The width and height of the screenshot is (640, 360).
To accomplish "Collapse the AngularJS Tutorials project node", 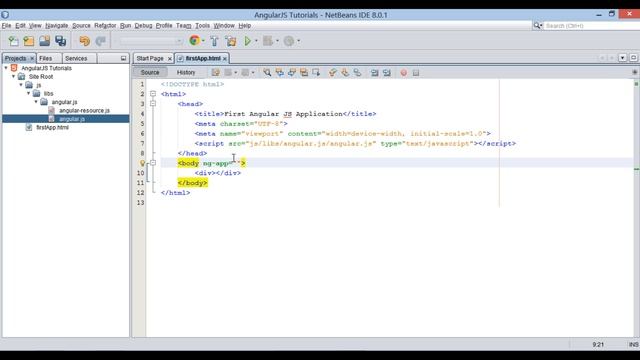I will pyautogui.click(x=6, y=68).
